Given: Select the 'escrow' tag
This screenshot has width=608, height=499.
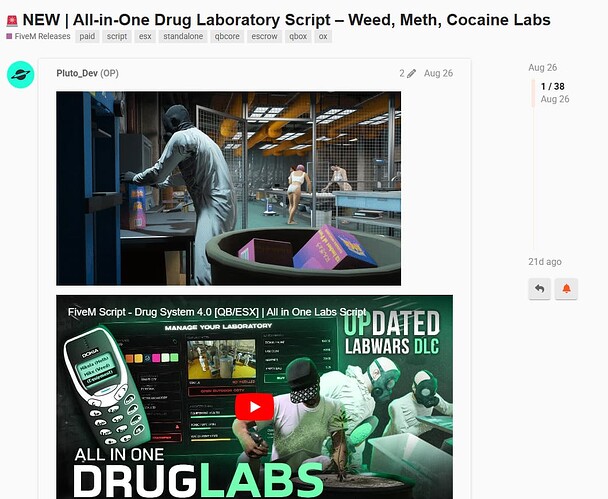Looking at the screenshot, I should pos(264,36).
